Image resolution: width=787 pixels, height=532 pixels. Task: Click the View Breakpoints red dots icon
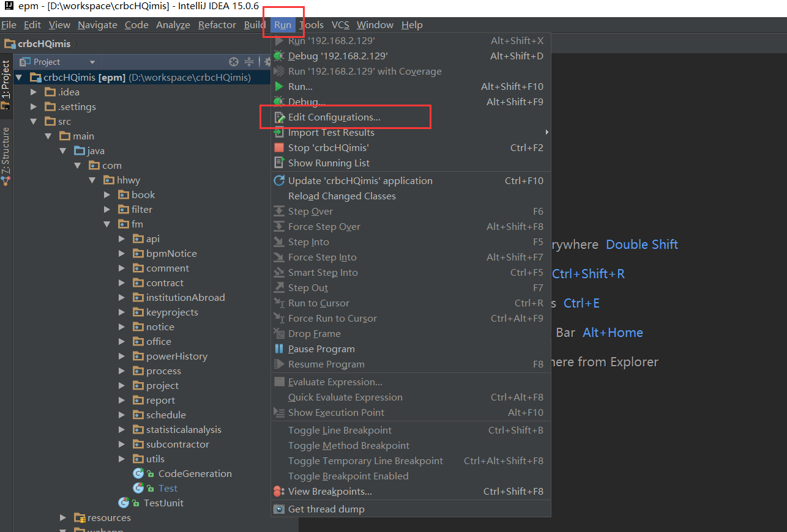(279, 492)
